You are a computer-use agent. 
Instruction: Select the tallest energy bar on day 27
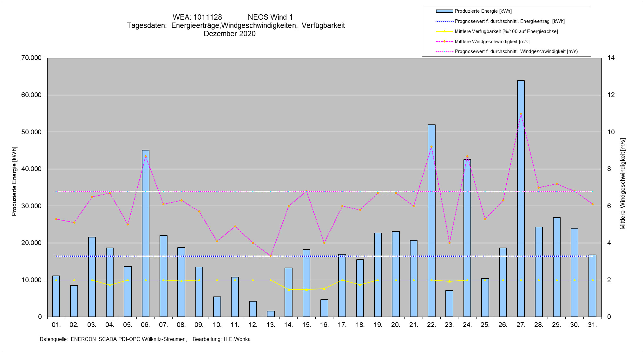521,222
